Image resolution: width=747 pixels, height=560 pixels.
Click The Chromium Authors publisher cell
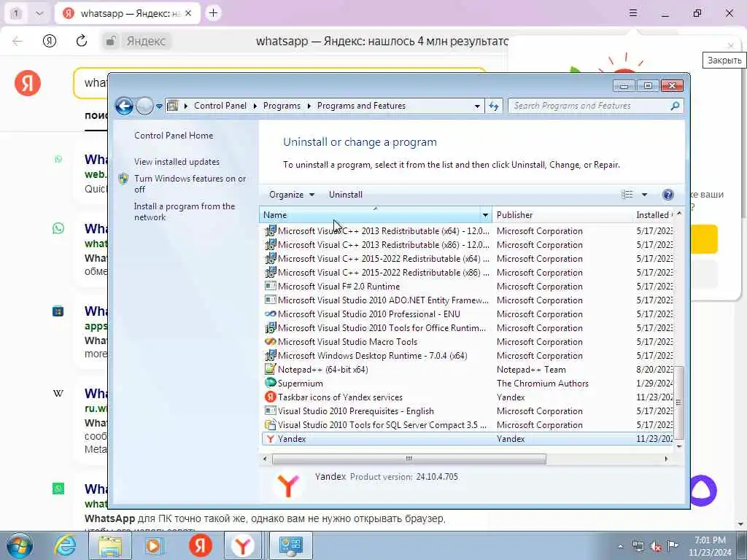point(542,383)
